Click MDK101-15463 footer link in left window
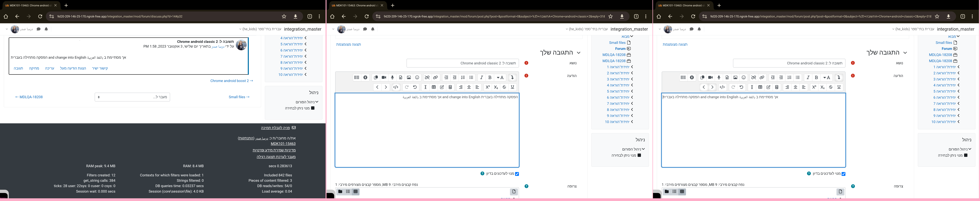 point(283,144)
